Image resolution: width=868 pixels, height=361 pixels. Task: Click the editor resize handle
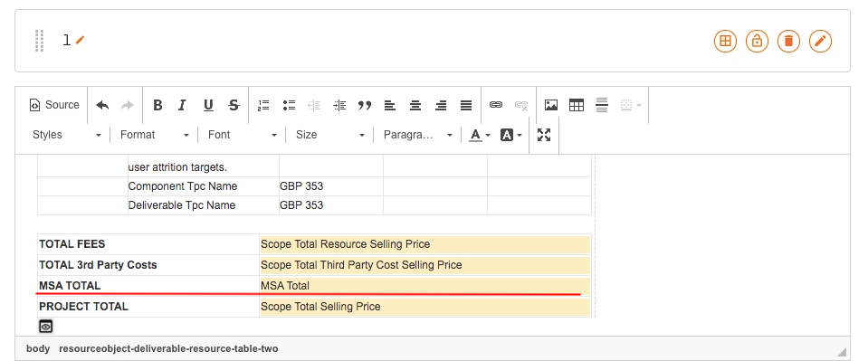click(842, 351)
